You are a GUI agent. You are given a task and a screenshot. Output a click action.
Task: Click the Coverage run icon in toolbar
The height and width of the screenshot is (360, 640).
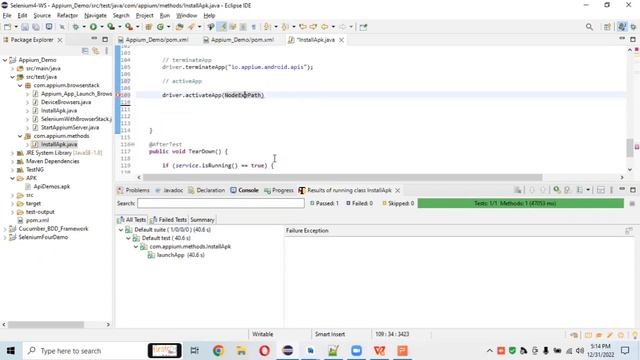[x=111, y=27]
